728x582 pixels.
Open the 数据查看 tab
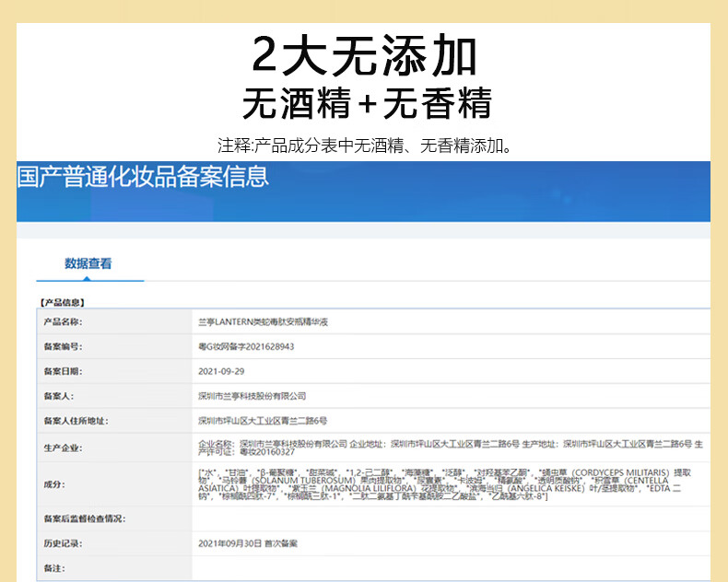[x=88, y=263]
